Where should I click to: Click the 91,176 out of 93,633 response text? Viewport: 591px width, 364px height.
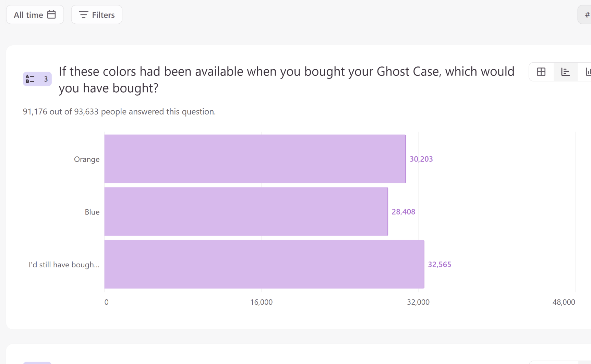click(x=119, y=112)
